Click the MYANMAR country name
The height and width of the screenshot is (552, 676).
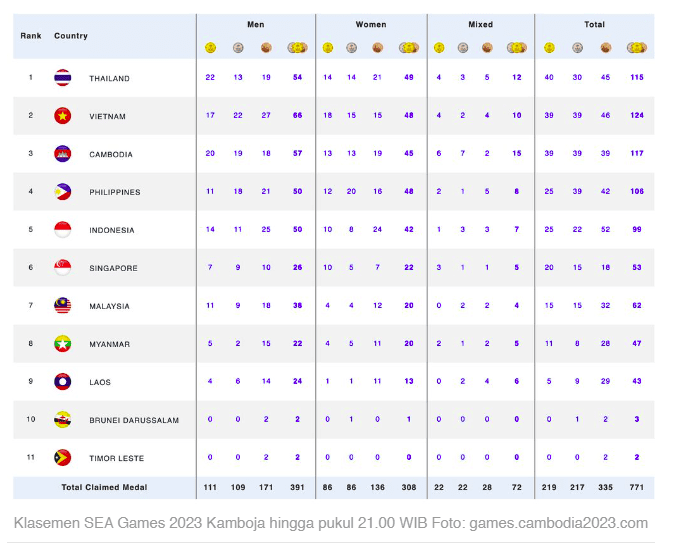pos(110,344)
